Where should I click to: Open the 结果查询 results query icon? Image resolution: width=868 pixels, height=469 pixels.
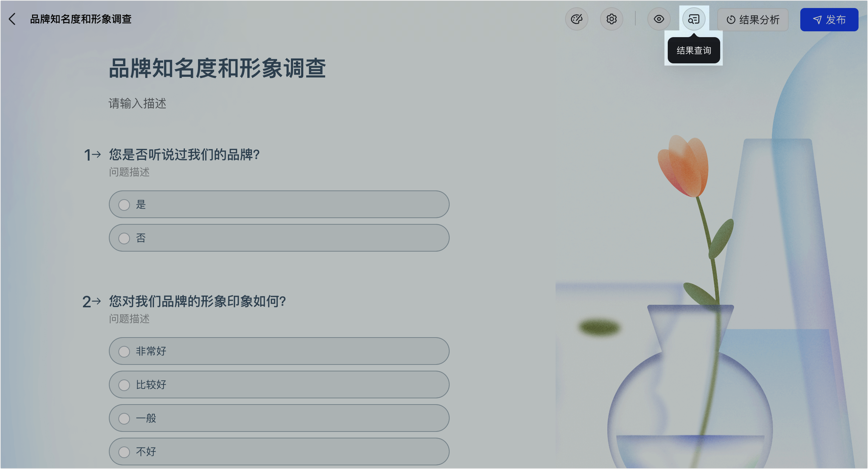pos(694,19)
